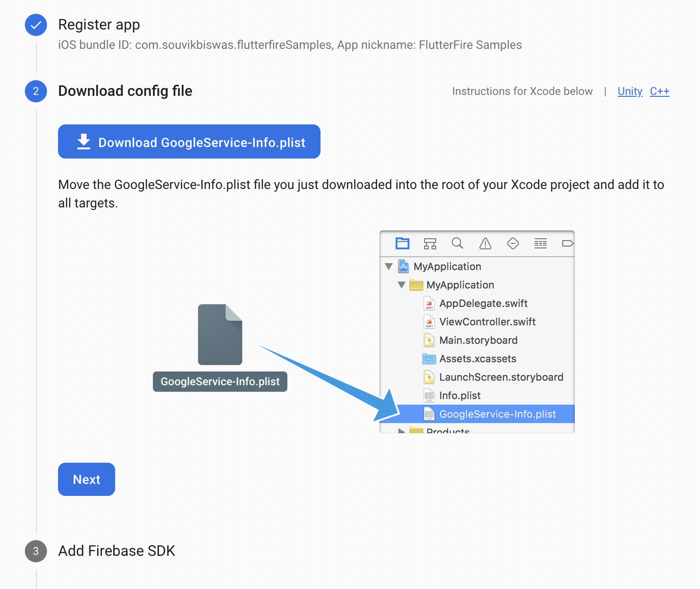Click the completed Register app checkmark icon
This screenshot has height=589, width=700.
(36, 25)
